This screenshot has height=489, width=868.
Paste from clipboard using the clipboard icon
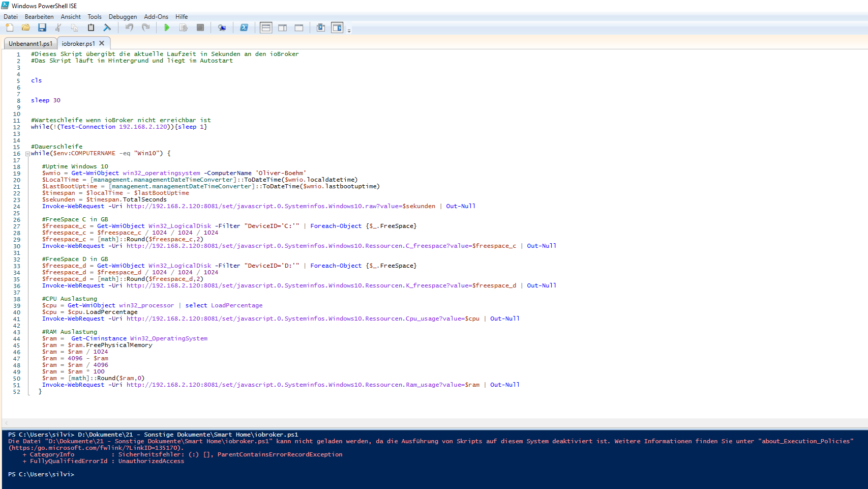91,27
